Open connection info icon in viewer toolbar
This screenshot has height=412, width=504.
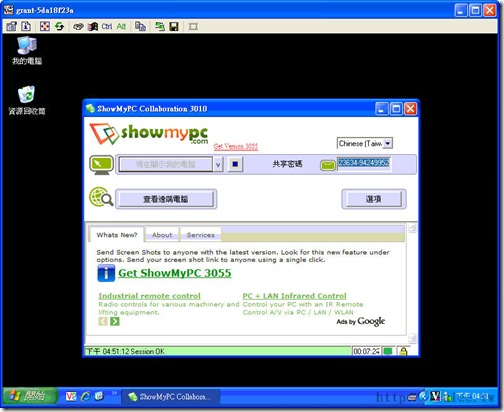click(x=26, y=26)
